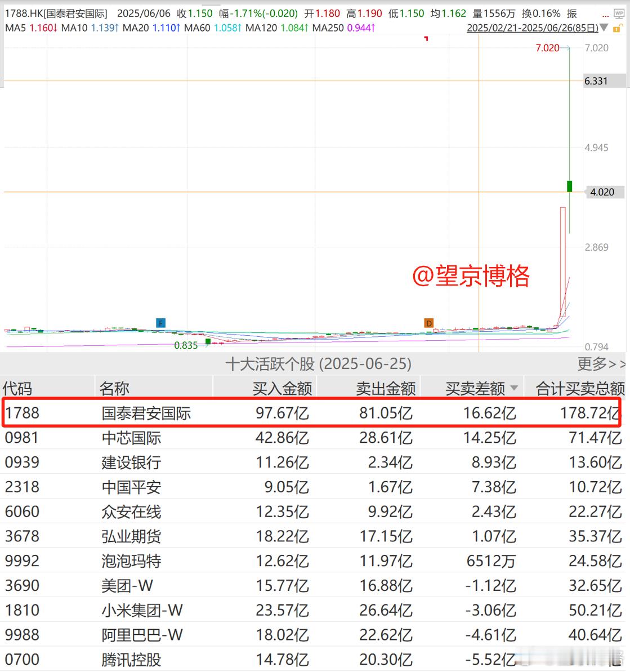Select the 国泰君安国际 name cell
This screenshot has width=630, height=672.
(146, 413)
